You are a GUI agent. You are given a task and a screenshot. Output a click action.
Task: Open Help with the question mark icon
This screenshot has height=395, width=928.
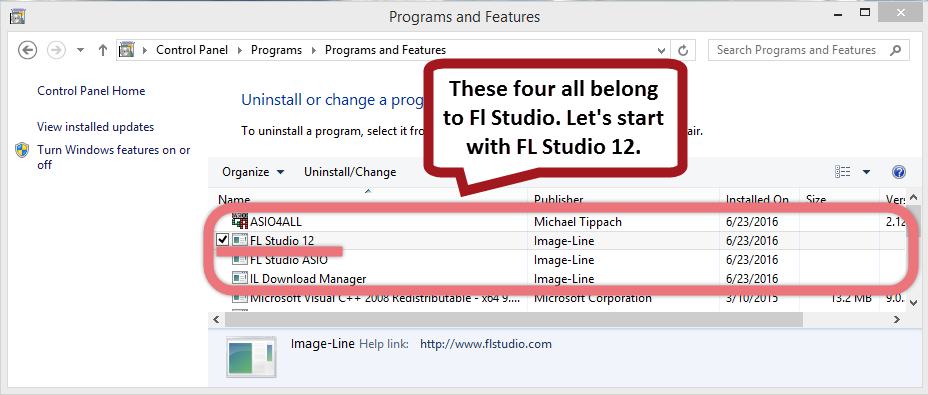click(898, 172)
